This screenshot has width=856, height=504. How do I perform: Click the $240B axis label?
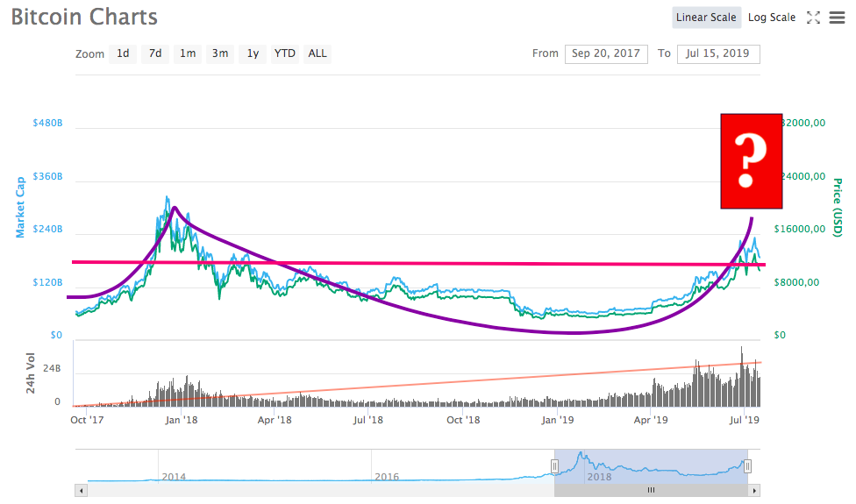pyautogui.click(x=47, y=229)
